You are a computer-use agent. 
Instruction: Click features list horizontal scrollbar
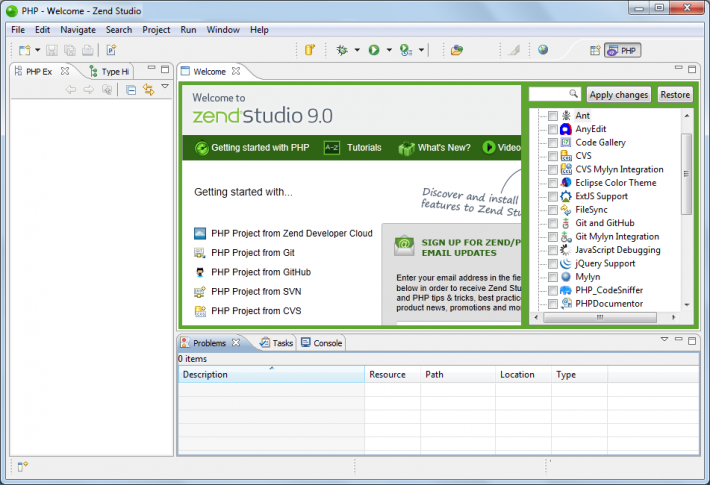pos(600,317)
